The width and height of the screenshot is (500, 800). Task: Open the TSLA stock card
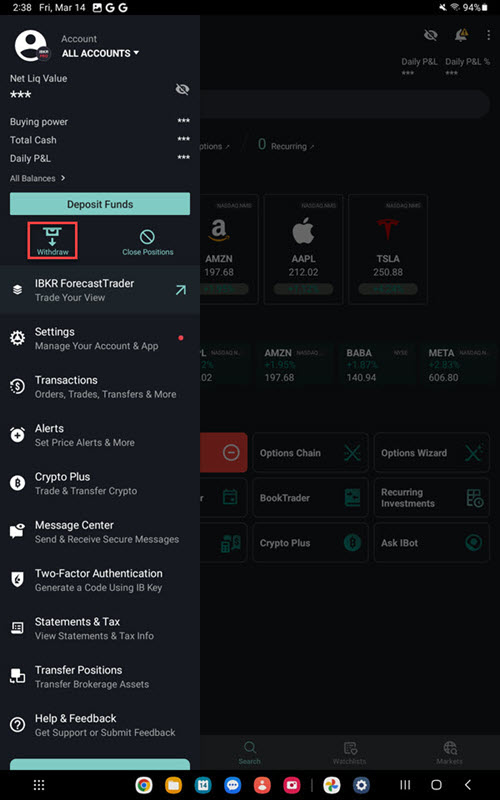pyautogui.click(x=388, y=249)
